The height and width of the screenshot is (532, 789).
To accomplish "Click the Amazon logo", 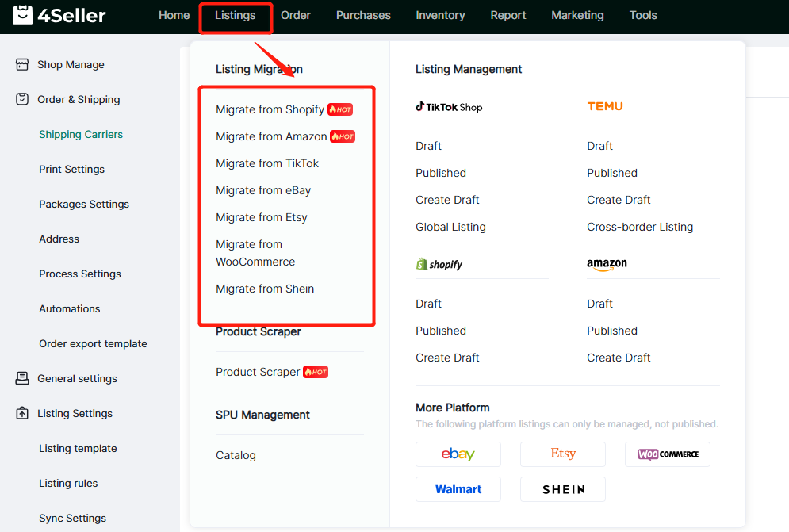I will click(607, 264).
